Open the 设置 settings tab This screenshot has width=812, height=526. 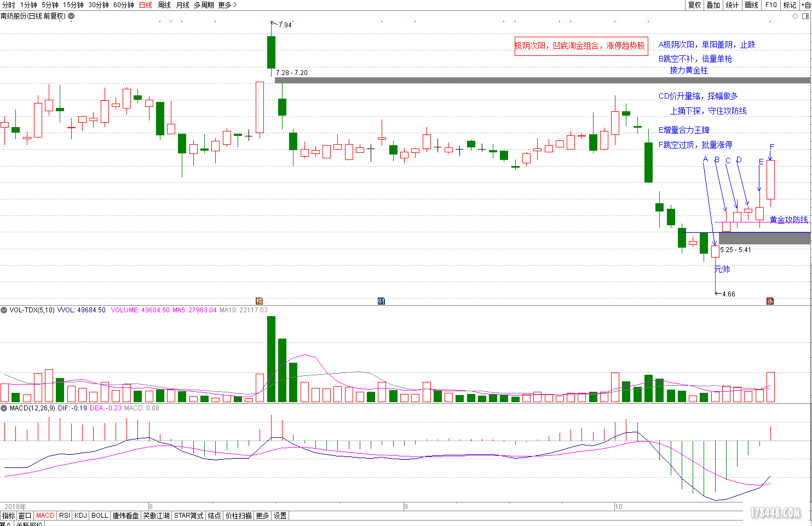coord(280,516)
